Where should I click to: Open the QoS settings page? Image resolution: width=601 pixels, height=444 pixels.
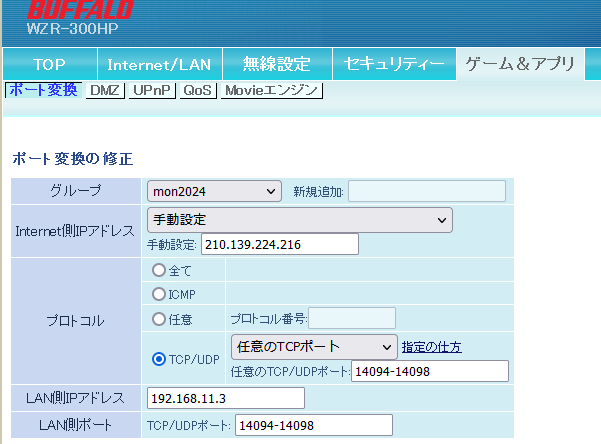[x=198, y=91]
